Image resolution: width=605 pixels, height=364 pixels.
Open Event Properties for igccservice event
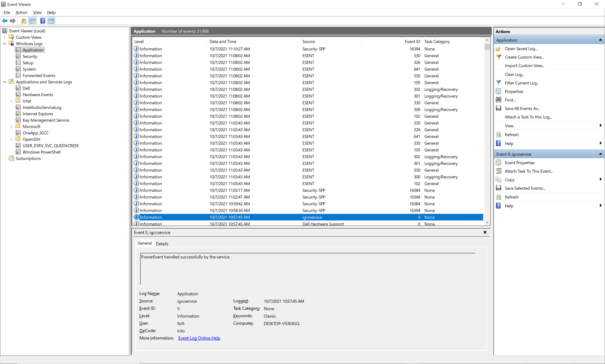tap(519, 162)
